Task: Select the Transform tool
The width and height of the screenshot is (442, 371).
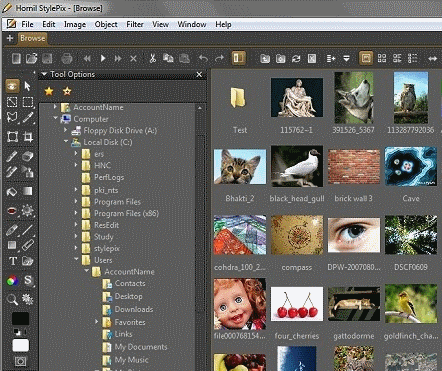Action: [x=12, y=137]
